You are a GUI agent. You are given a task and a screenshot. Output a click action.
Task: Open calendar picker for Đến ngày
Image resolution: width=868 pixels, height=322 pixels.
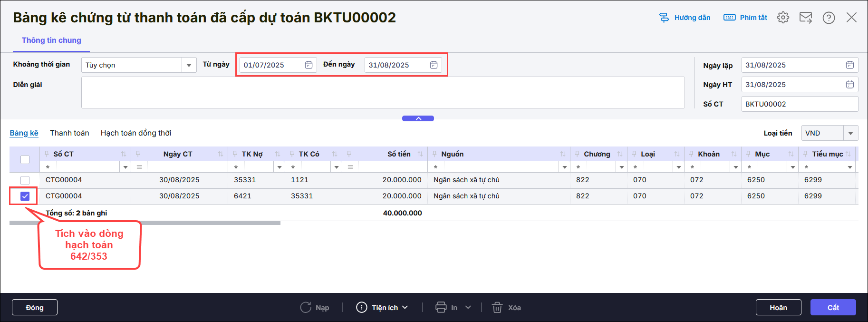pos(434,65)
